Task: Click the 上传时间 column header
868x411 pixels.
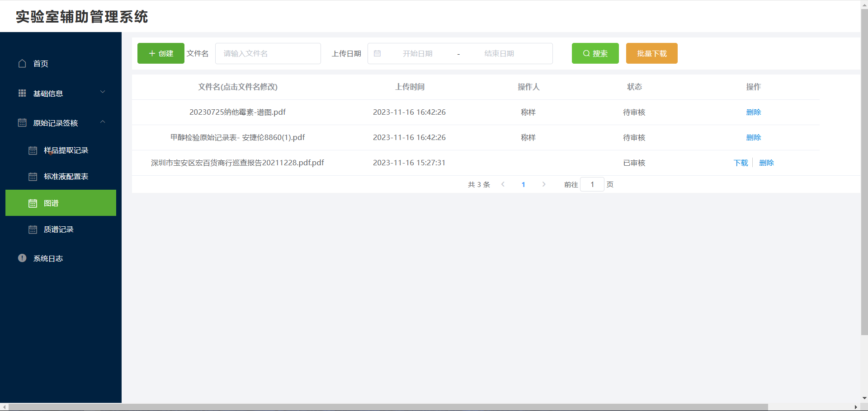Action: [x=410, y=87]
